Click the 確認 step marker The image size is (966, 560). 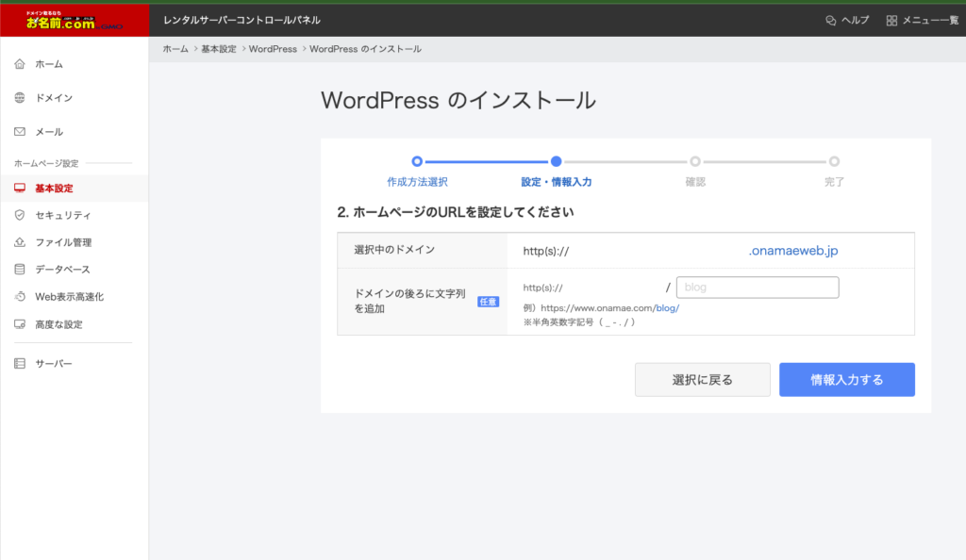[x=695, y=161]
